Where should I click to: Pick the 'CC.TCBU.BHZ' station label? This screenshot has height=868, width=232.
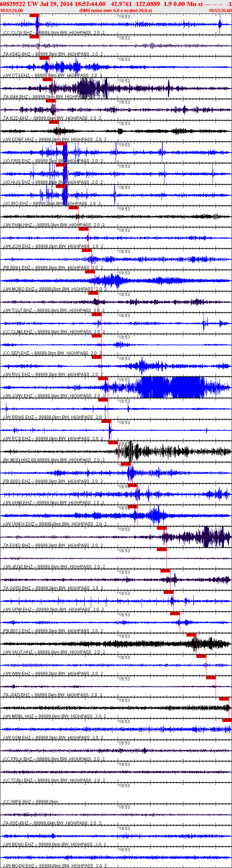click(x=18, y=780)
